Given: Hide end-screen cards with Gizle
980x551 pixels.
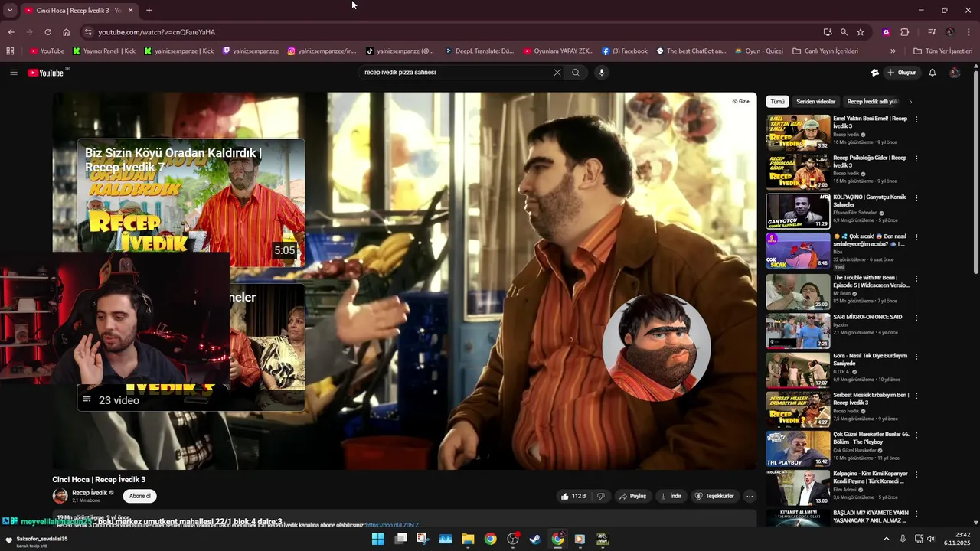Looking at the screenshot, I should (740, 101).
